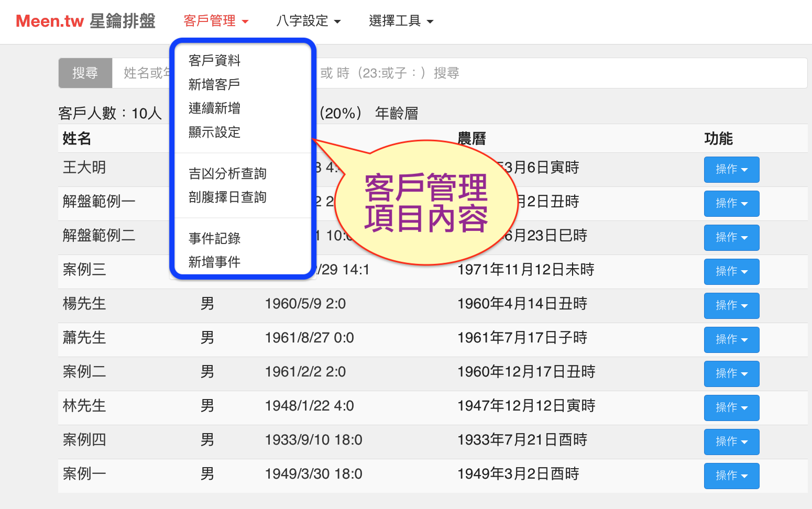Click lunar date 1971年11月12日未時
This screenshot has height=509, width=812.
point(526,270)
